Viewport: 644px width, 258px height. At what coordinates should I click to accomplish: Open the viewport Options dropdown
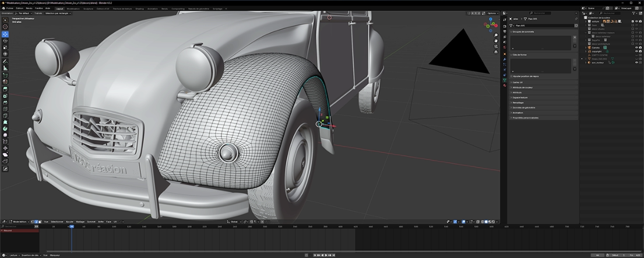pos(492,13)
